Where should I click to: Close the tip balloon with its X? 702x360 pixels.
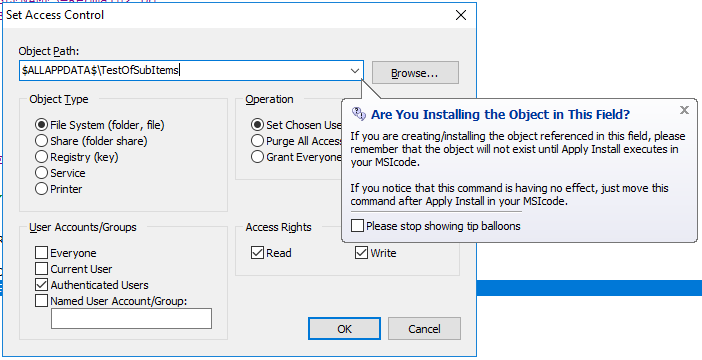(684, 110)
